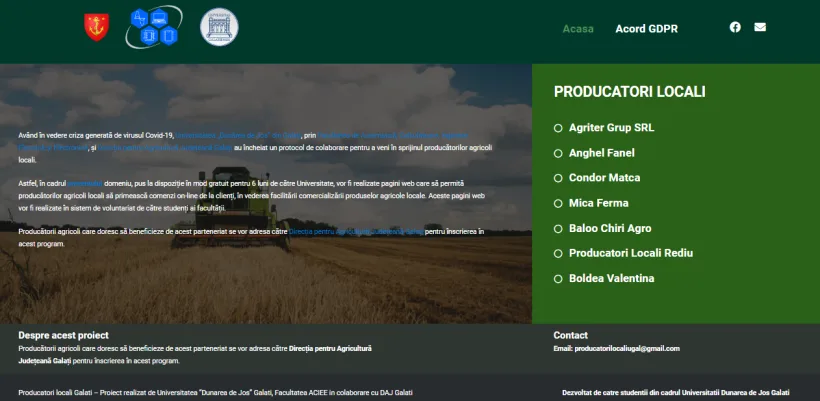Open the Acord GDPR menu item

(646, 29)
